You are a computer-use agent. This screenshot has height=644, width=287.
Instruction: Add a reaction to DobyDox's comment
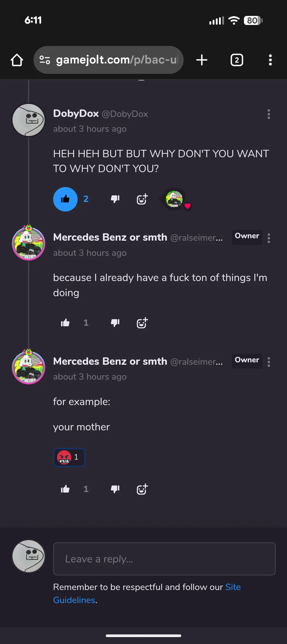[x=142, y=199]
